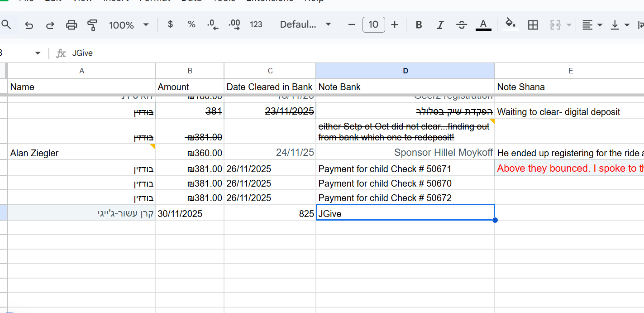The height and width of the screenshot is (313, 644).
Task: Click the Undo icon
Action: point(29,25)
